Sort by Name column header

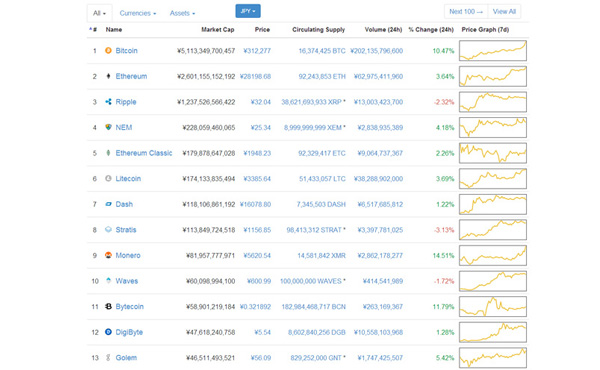(114, 29)
